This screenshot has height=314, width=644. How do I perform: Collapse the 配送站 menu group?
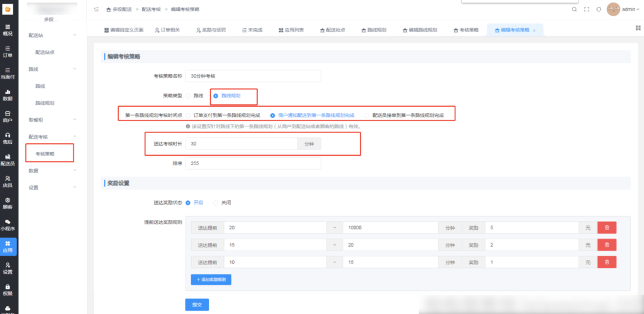(x=75, y=35)
